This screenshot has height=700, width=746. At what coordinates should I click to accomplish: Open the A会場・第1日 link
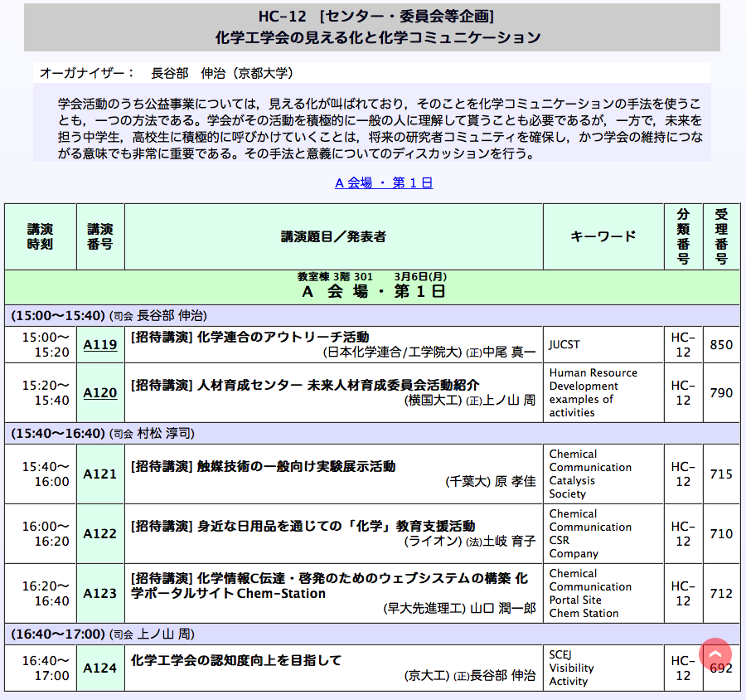383,182
